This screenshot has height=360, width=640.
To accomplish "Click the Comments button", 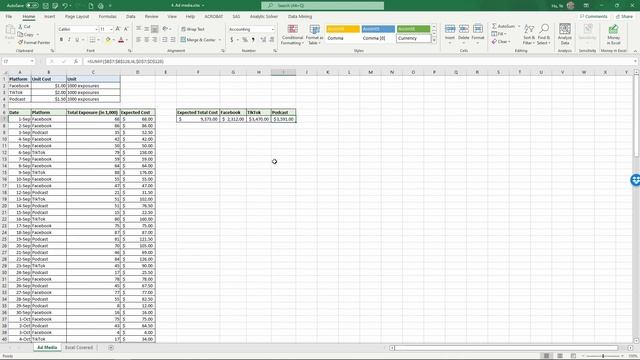I will (593, 16).
